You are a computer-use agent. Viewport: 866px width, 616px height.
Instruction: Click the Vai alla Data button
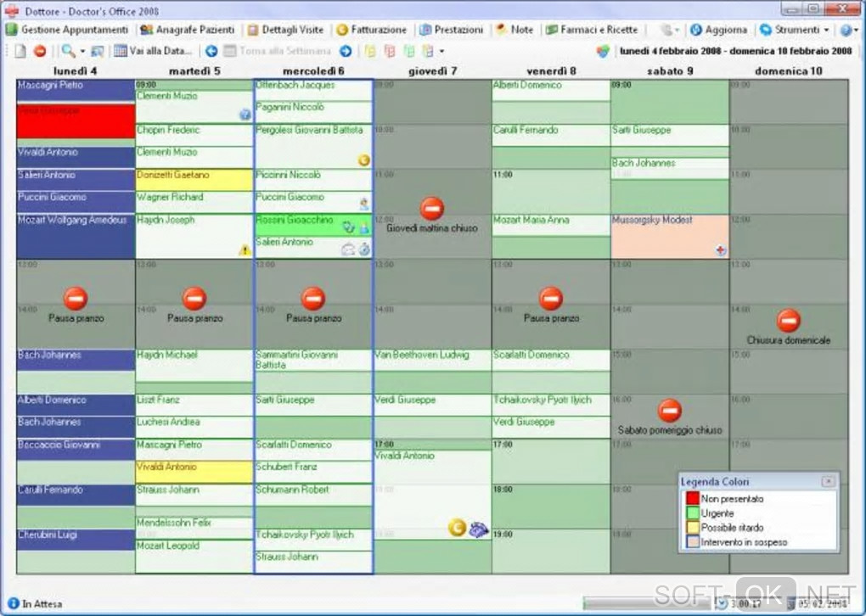coord(153,51)
